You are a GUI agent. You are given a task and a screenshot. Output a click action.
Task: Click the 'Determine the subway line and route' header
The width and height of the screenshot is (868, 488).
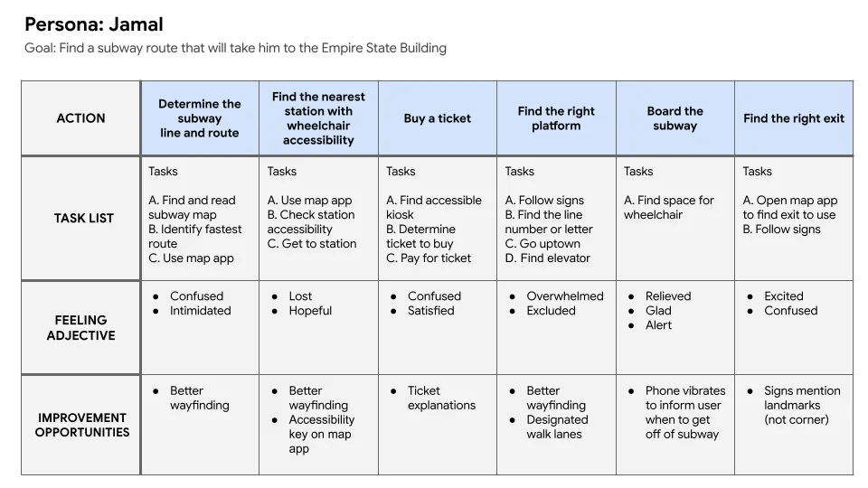click(200, 118)
